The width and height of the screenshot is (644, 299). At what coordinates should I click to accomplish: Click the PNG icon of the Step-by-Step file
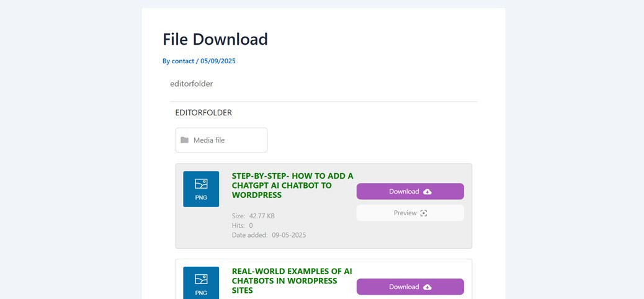click(201, 189)
